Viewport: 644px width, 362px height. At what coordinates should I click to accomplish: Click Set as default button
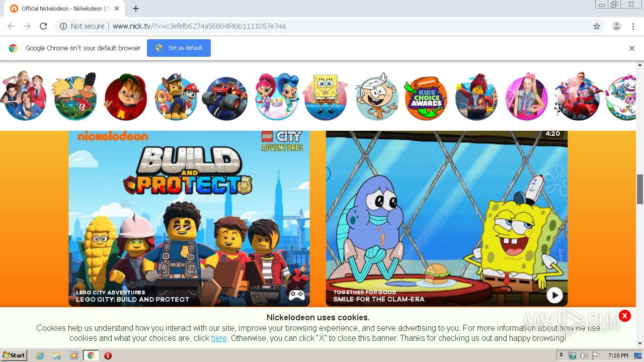click(x=179, y=48)
